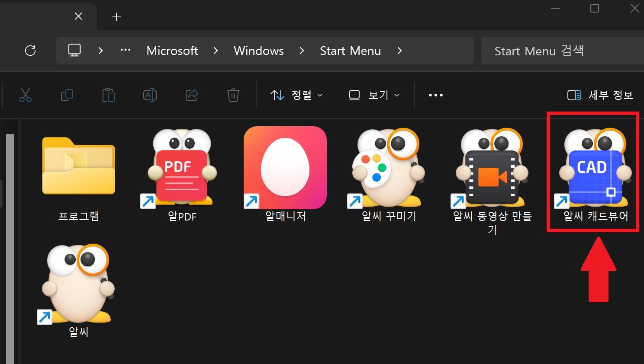Click the Start Menu 검색 search field

click(562, 51)
